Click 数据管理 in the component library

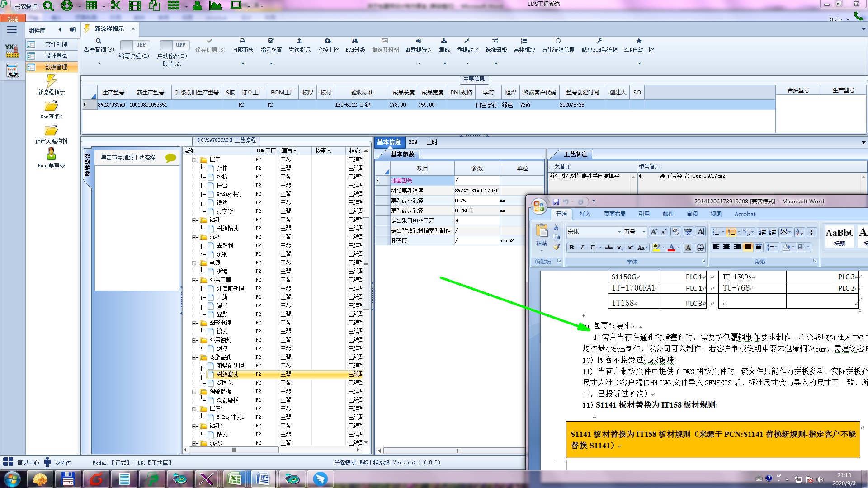[x=56, y=67]
